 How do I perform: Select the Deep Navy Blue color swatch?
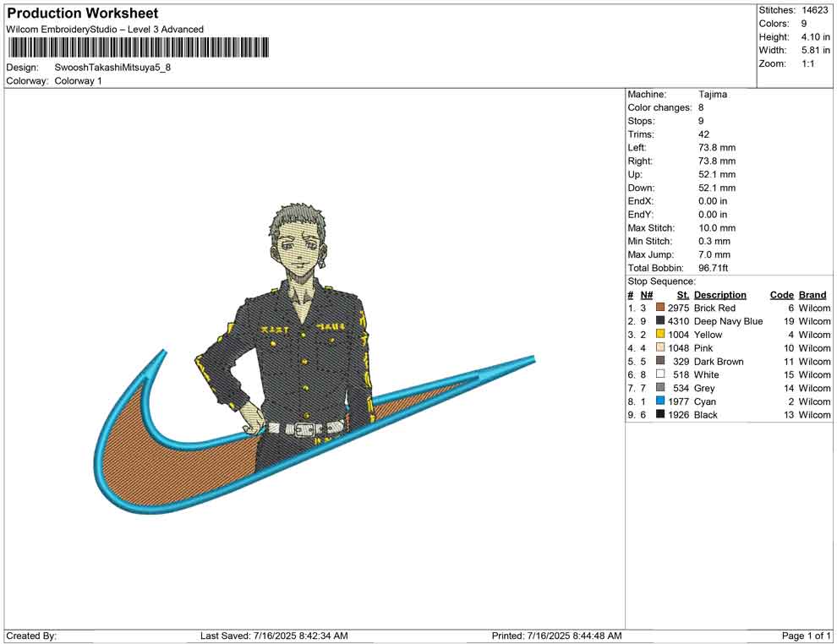660,320
